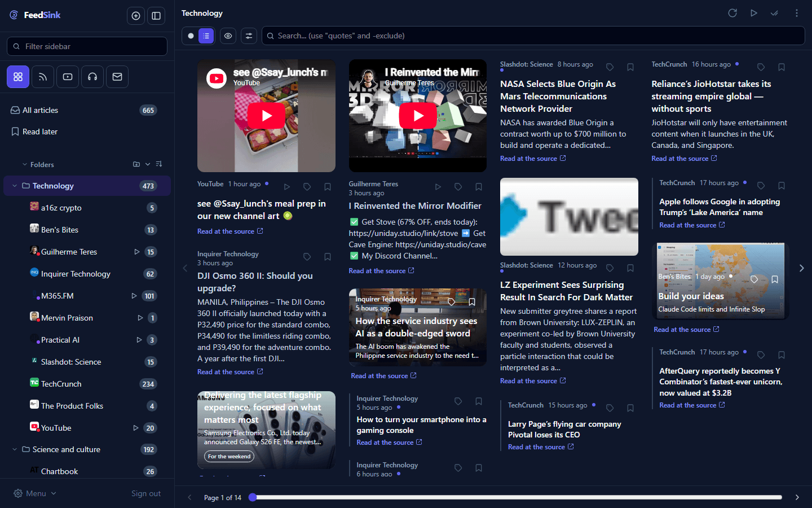
Task: Open the Pivotal CEO article source link
Action: point(541,447)
